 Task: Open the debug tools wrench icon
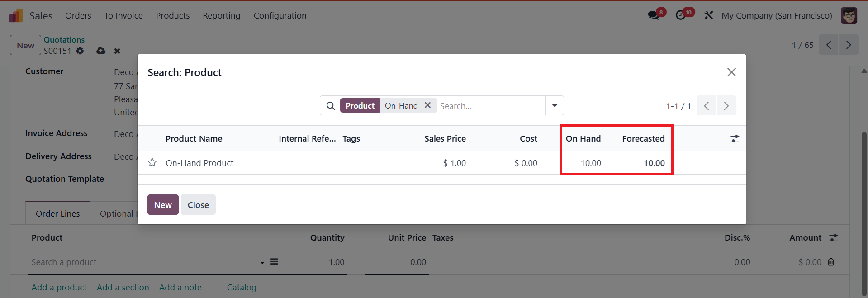[x=708, y=15]
